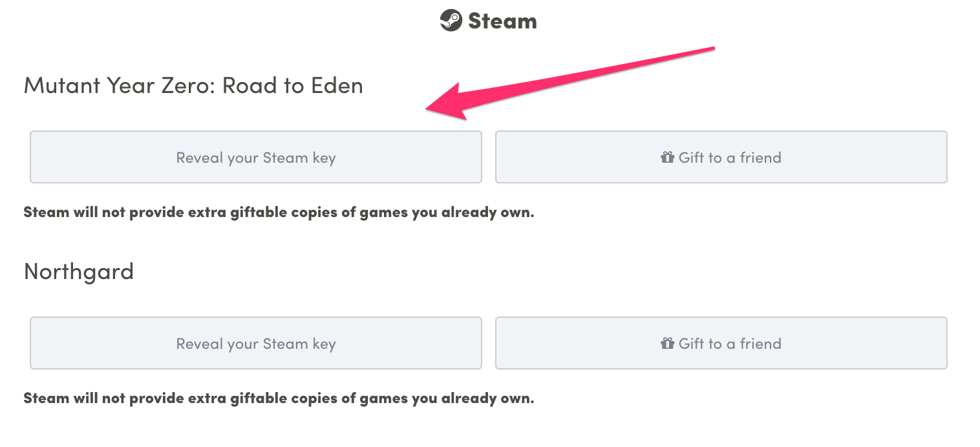Image resolution: width=980 pixels, height=447 pixels.
Task: Gift Mutant Year Zero to a friend
Action: pyautogui.click(x=721, y=157)
